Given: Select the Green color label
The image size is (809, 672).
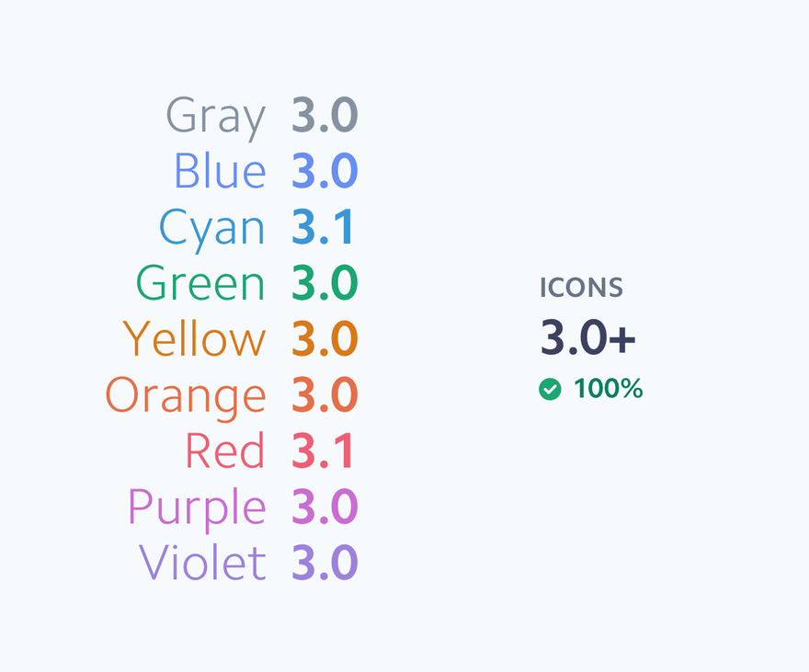Looking at the screenshot, I should 200,282.
